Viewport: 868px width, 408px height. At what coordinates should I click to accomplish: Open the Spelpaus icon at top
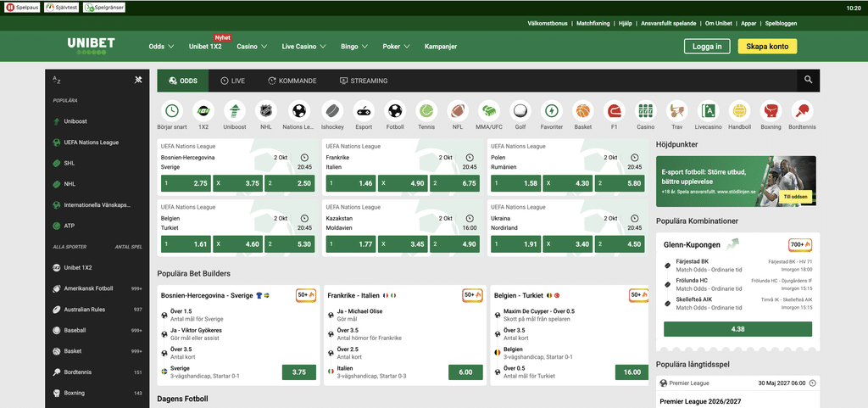point(23,8)
